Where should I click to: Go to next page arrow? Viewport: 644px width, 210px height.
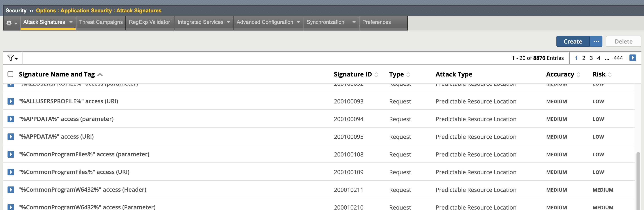[632, 58]
